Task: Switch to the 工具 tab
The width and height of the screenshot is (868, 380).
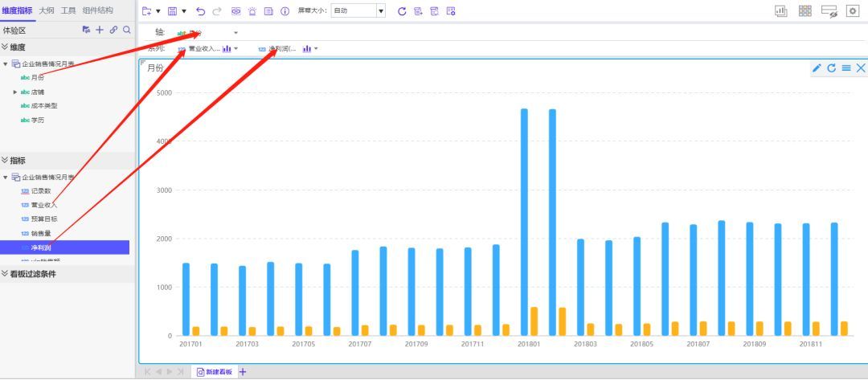Action: point(68,10)
